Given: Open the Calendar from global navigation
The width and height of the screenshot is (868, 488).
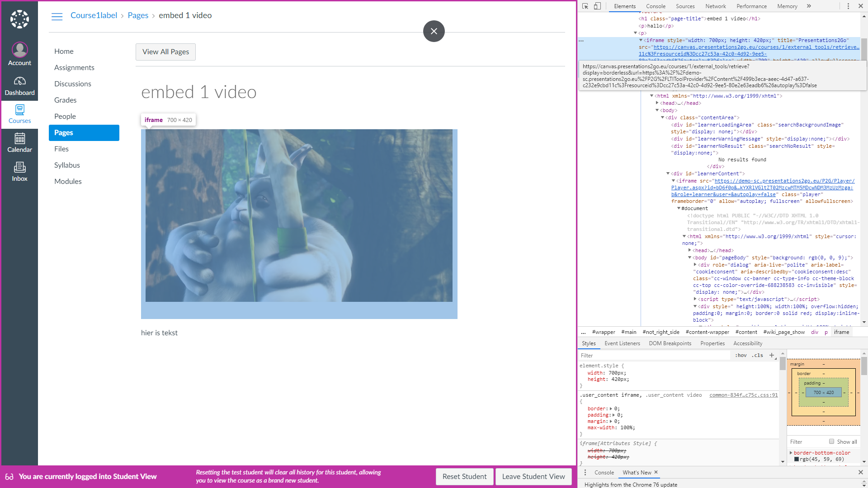Looking at the screenshot, I should coord(19,143).
